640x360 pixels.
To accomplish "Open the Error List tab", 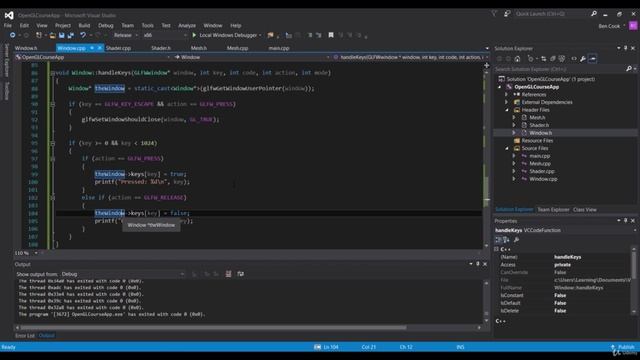I will pyautogui.click(x=25, y=336).
